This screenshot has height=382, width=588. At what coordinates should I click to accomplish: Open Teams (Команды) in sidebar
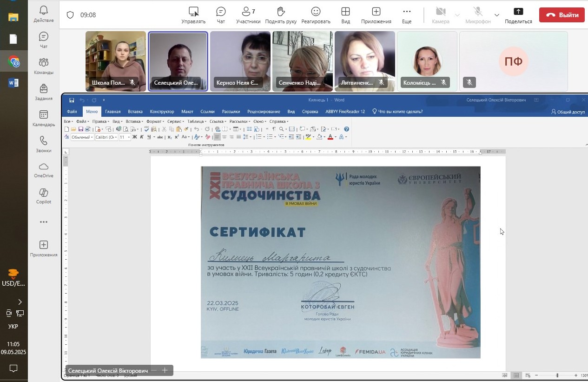44,66
